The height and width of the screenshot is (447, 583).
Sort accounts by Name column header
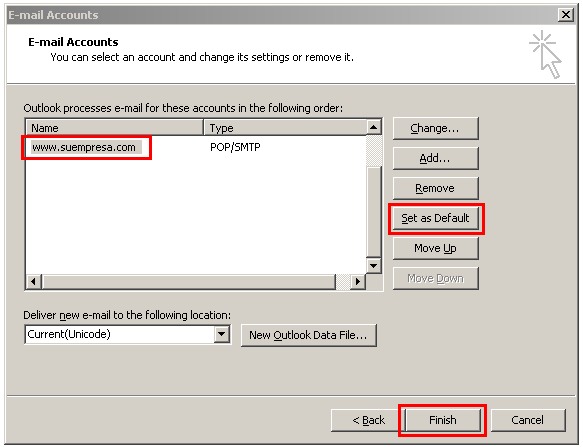115,128
